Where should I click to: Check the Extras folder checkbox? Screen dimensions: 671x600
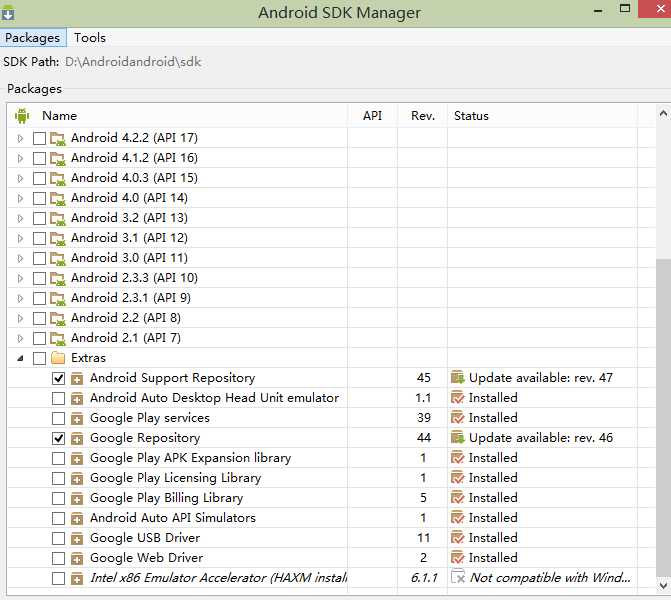click(x=39, y=358)
